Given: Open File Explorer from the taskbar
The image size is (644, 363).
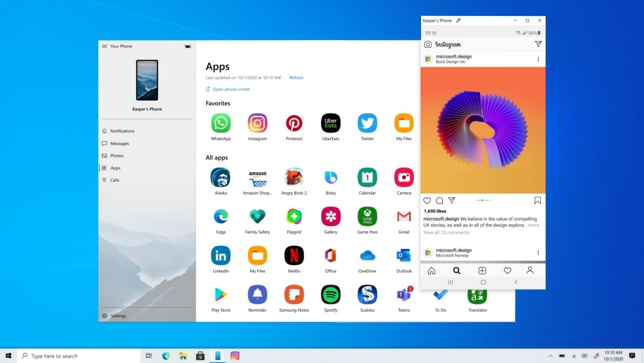Looking at the screenshot, I should [x=183, y=356].
